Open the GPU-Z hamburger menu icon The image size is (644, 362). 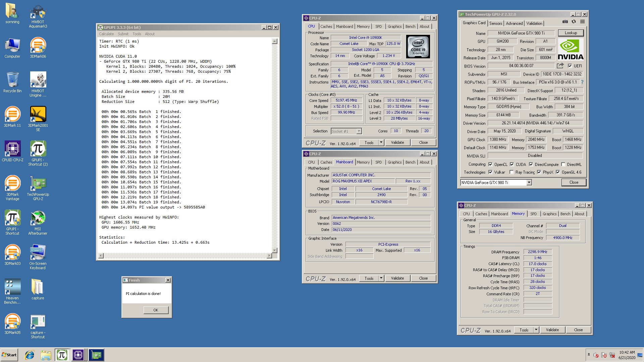[583, 21]
